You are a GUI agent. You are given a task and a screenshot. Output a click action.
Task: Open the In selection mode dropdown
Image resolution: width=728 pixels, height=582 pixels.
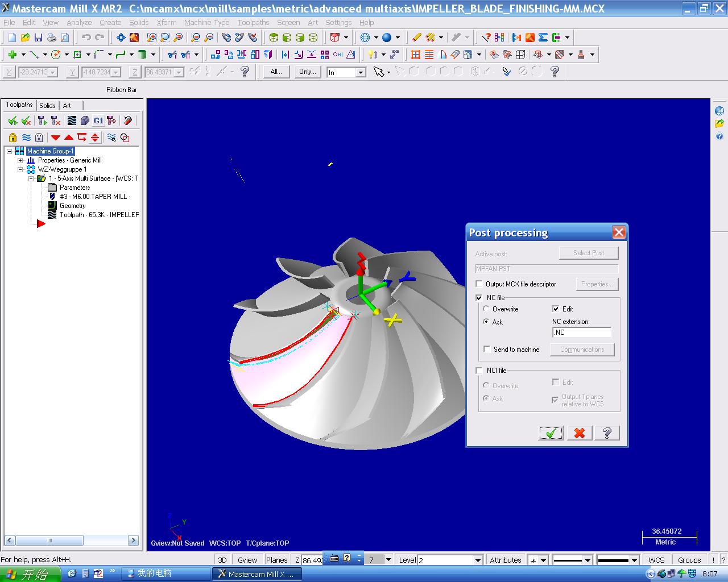(360, 72)
